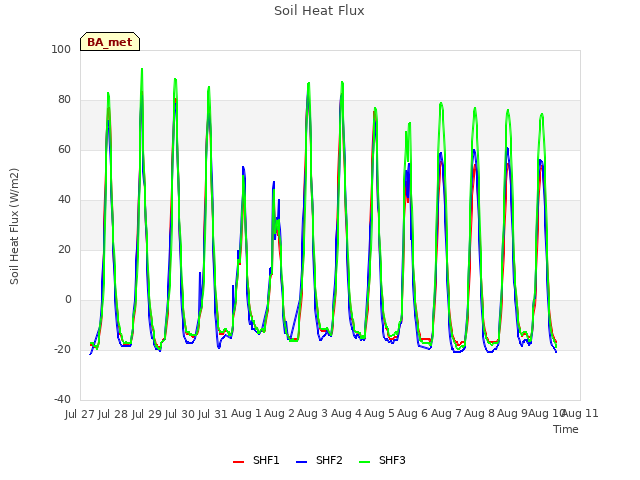The image size is (640, 480).
Task: Click the Aug 3 x-axis label
Action: click(313, 413)
